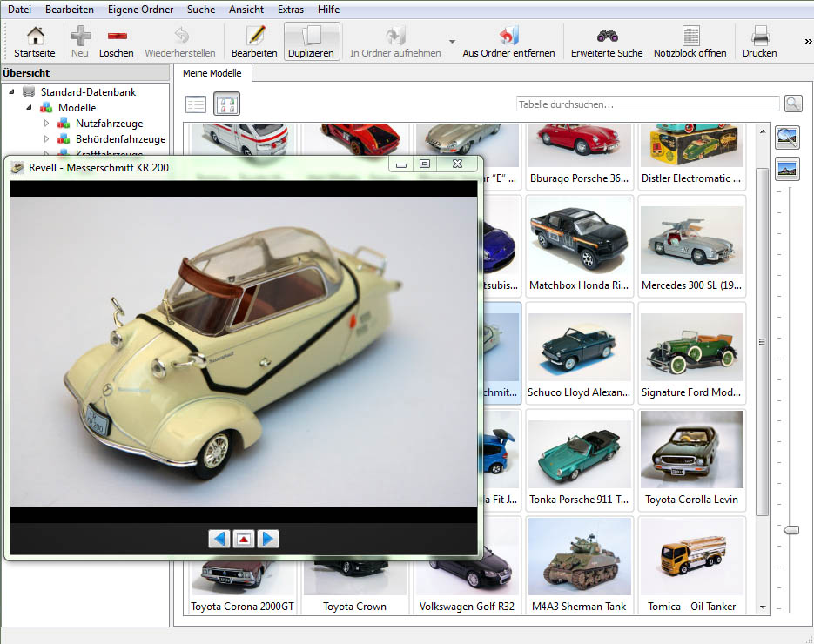The width and height of the screenshot is (814, 644).
Task: Open In Ordner aufnehmen dropdown arrow
Action: [452, 42]
